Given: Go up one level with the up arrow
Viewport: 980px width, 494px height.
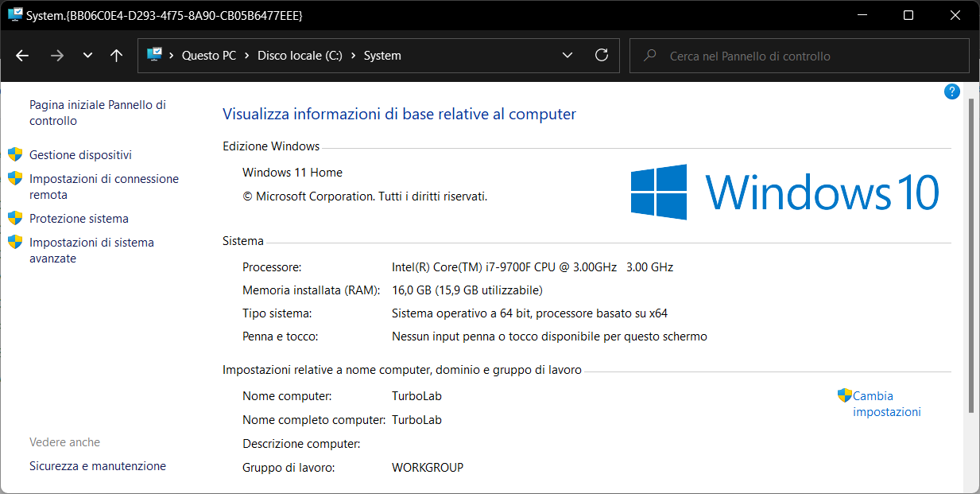Looking at the screenshot, I should (117, 56).
